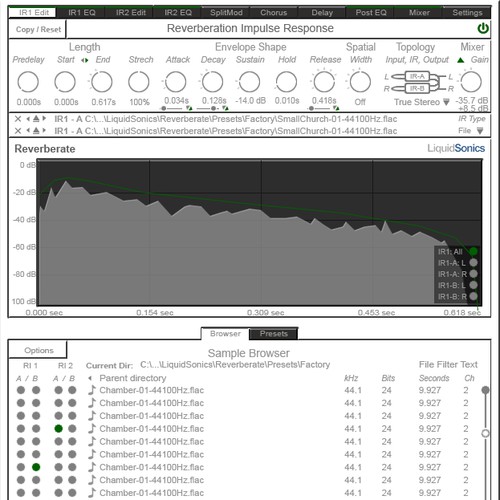
Task: Select RI 2 B dot for first Chamber file
Action: tap(72, 390)
